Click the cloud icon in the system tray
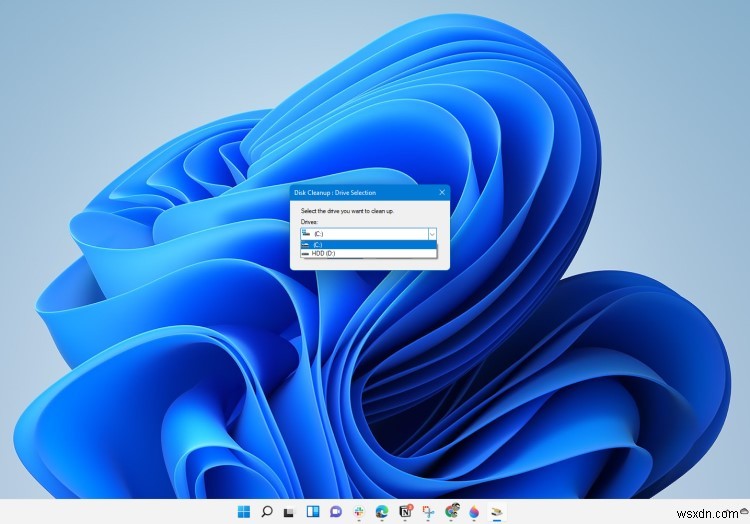 744,511
